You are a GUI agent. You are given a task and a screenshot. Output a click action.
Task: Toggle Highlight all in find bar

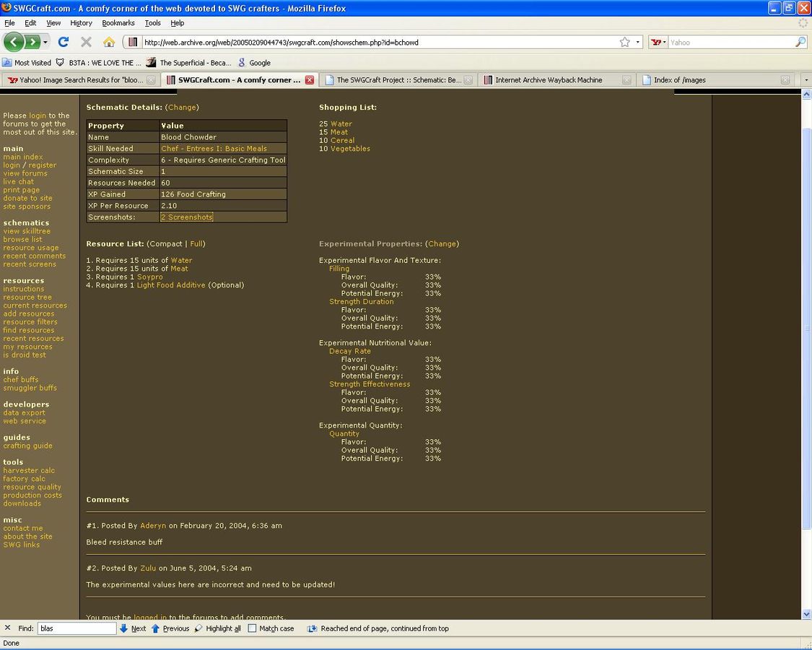pos(218,628)
